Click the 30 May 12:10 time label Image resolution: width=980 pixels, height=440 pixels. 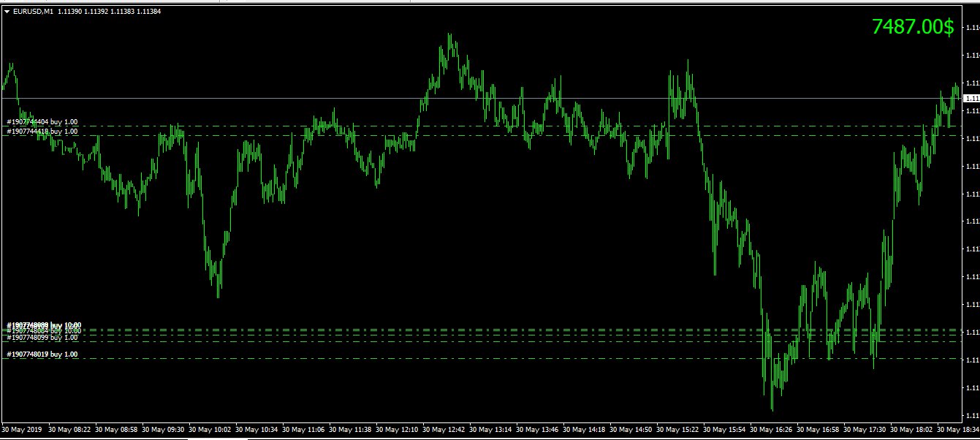click(398, 430)
